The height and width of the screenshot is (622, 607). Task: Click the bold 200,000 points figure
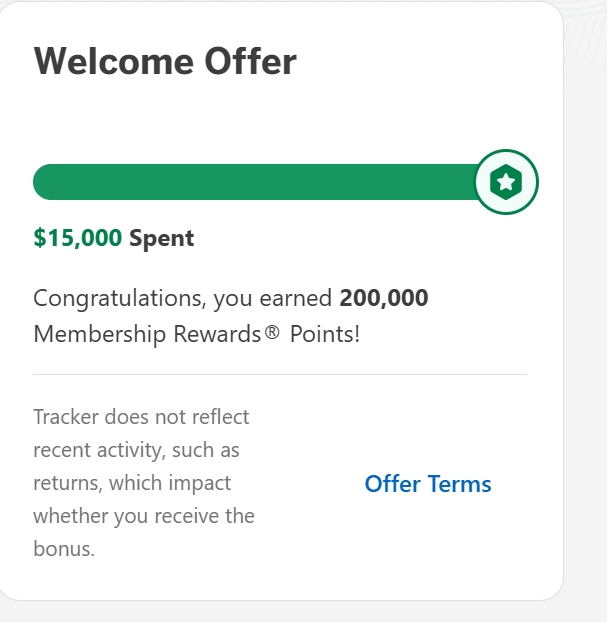point(384,298)
